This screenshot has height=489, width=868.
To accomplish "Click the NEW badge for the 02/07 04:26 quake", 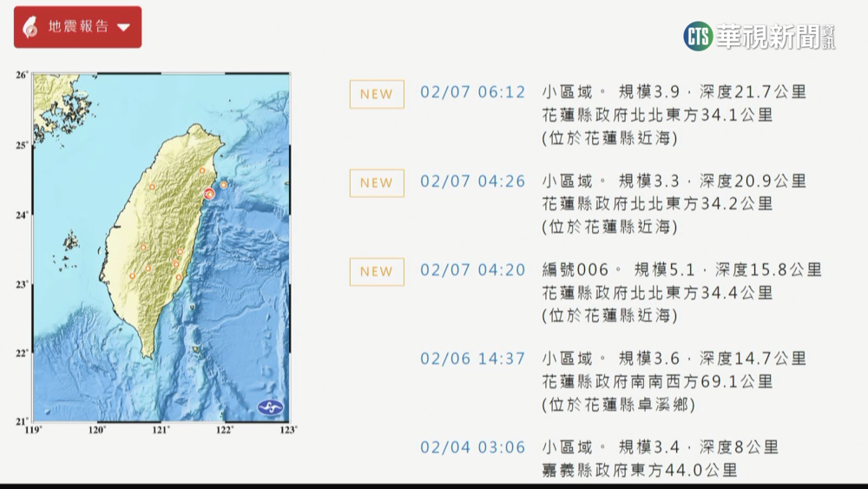I will 377,182.
